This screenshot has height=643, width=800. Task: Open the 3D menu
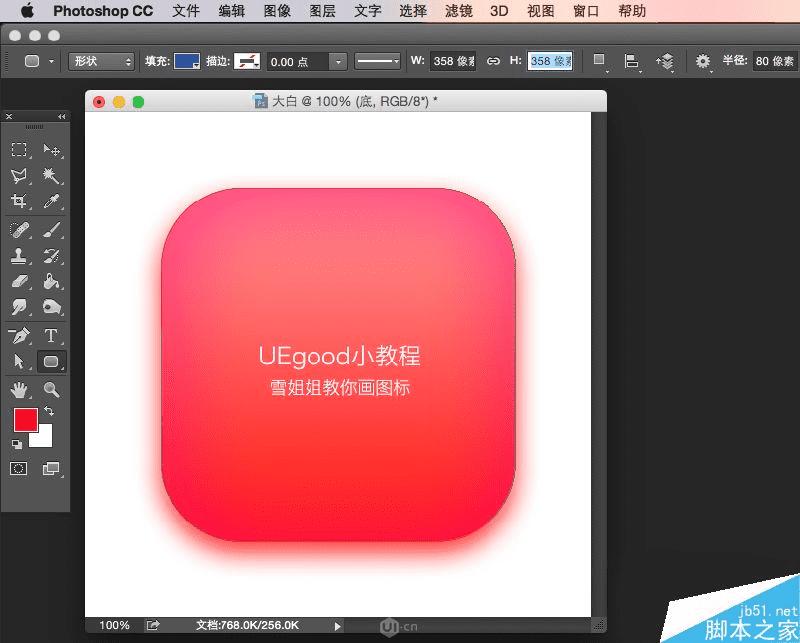499,11
